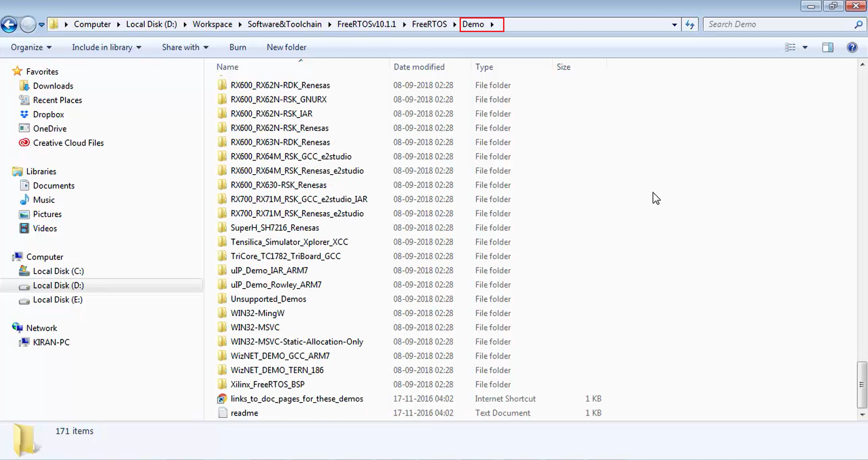Open the address bar history dropdown
Image resolution: width=868 pixels, height=460 pixels.
[674, 24]
